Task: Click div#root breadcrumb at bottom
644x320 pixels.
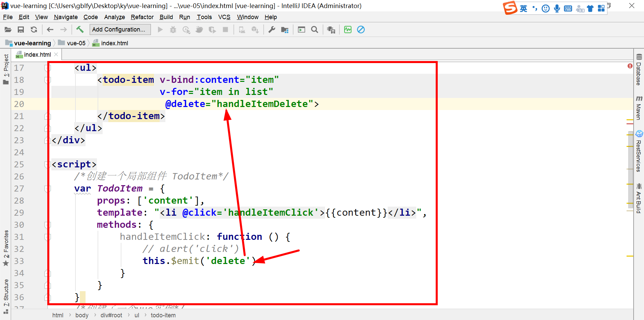Action: tap(111, 315)
